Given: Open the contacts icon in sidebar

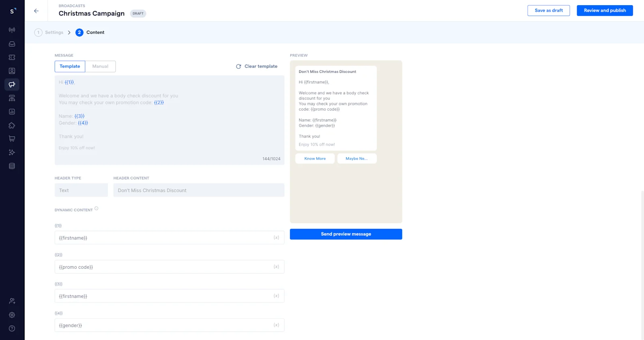Looking at the screenshot, I should 12,71.
